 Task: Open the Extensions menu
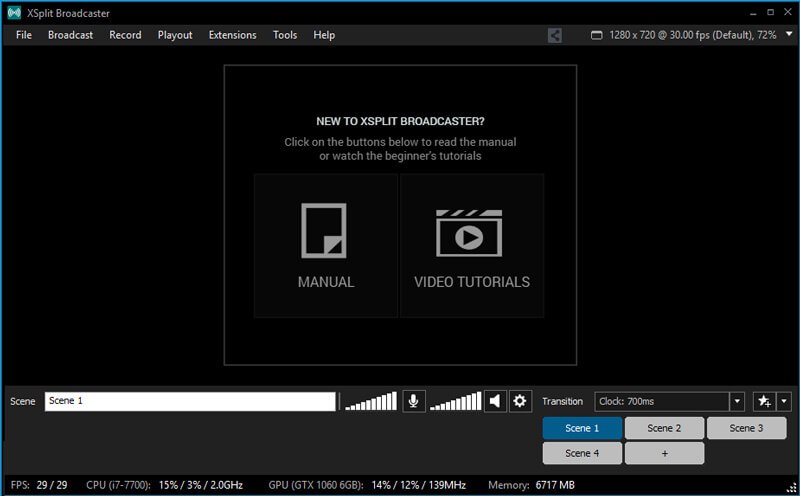(232, 35)
